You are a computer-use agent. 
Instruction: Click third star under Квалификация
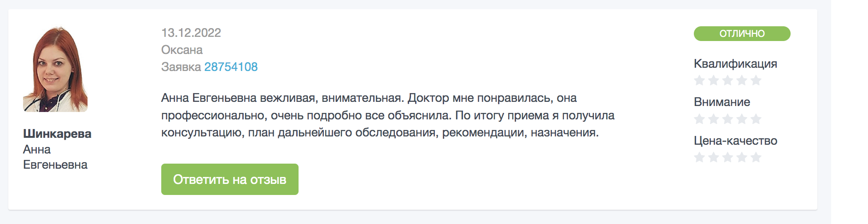pos(728,81)
